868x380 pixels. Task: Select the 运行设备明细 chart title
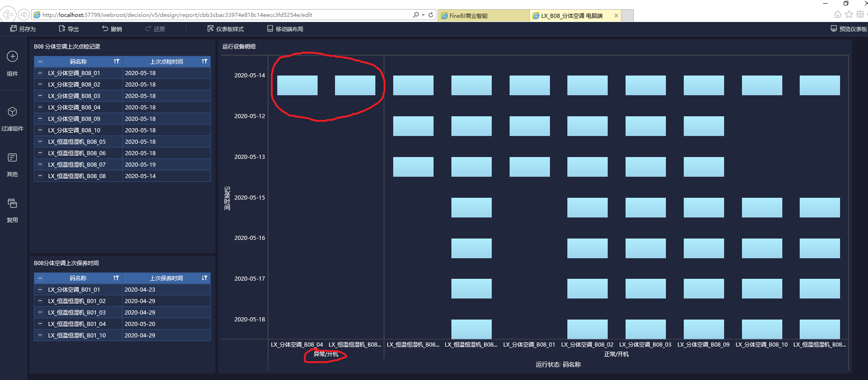[x=239, y=46]
